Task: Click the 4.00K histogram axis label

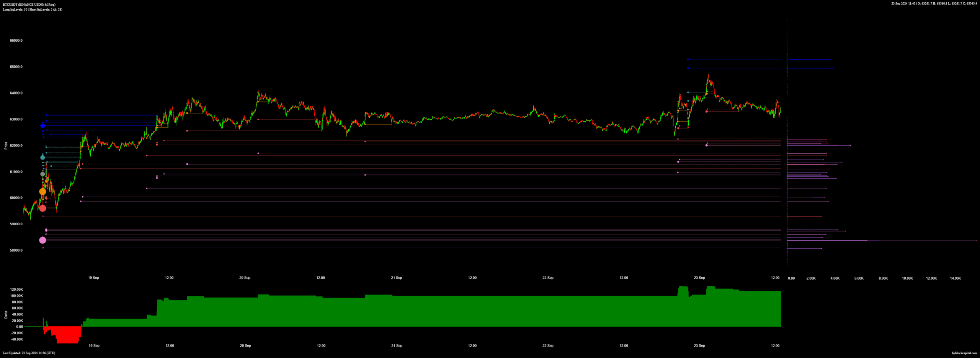Action: click(x=835, y=278)
